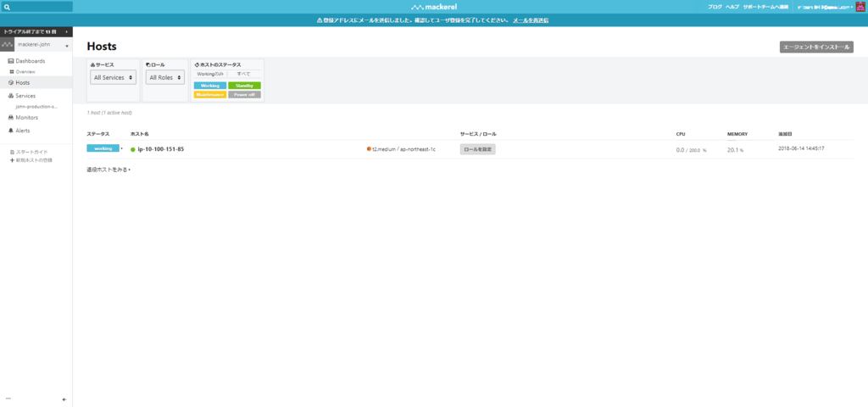The height and width of the screenshot is (407, 868).
Task: Toggle the Standby status filter
Action: pos(244,86)
